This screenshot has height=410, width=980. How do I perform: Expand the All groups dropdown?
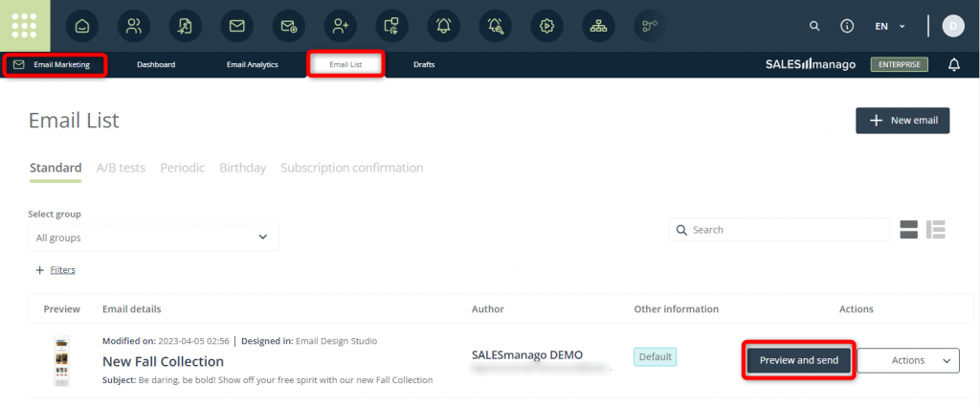[x=153, y=238]
